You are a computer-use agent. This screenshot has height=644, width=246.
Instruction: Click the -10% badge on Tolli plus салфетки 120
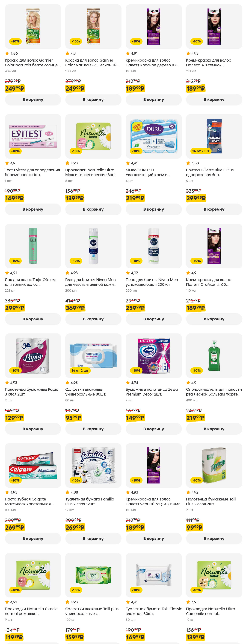(76, 590)
